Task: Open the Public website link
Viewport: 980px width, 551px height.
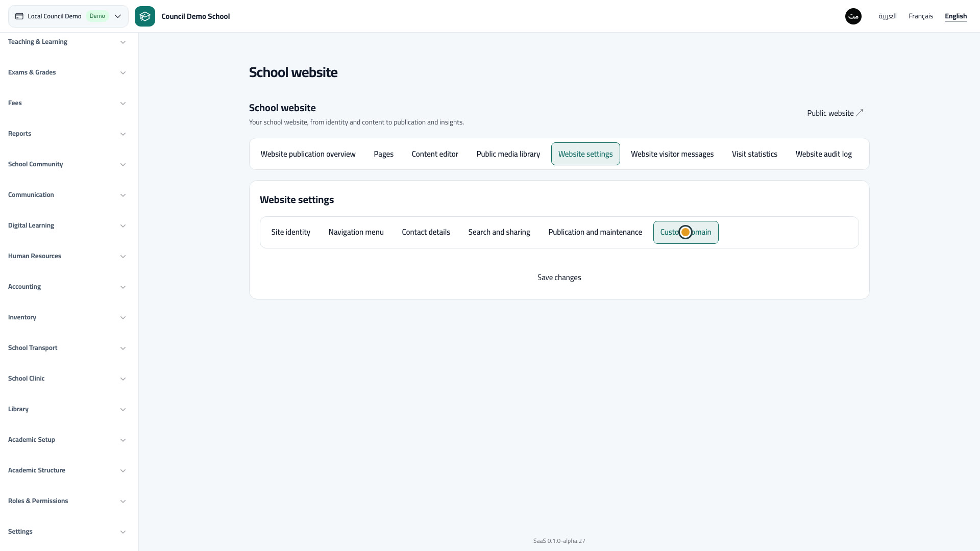Action: [x=835, y=113]
